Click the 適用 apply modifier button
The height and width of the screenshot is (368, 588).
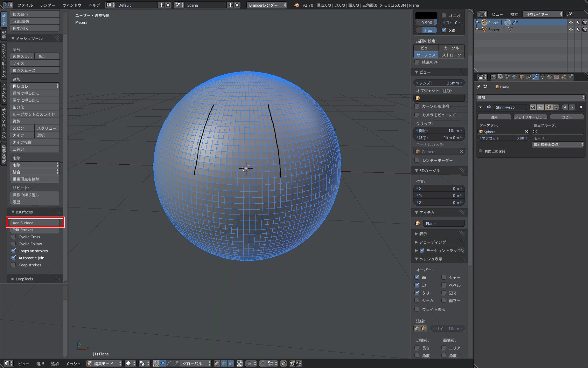494,117
